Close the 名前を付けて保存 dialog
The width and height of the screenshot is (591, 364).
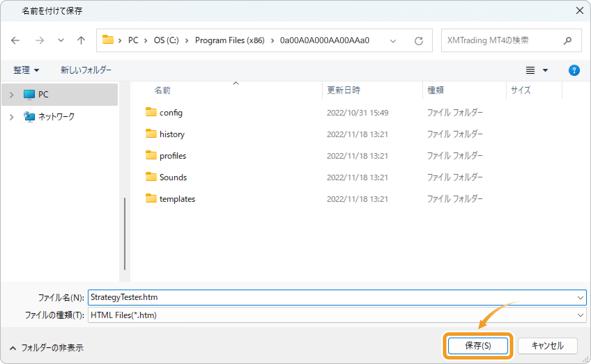[x=580, y=10]
